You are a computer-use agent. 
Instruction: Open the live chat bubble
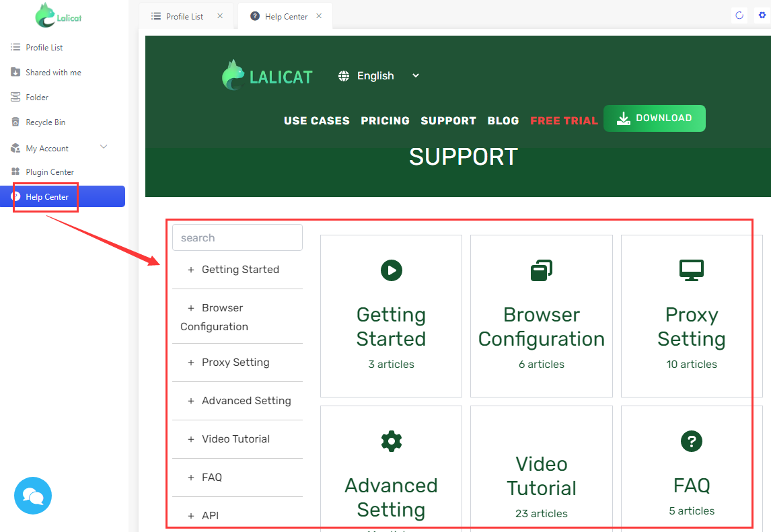point(33,496)
